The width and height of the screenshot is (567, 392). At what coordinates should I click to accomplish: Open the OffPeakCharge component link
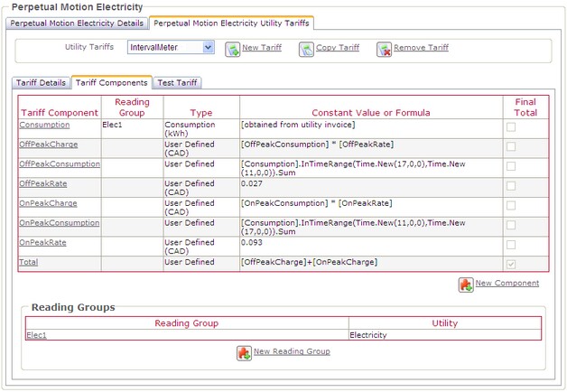[x=49, y=145]
